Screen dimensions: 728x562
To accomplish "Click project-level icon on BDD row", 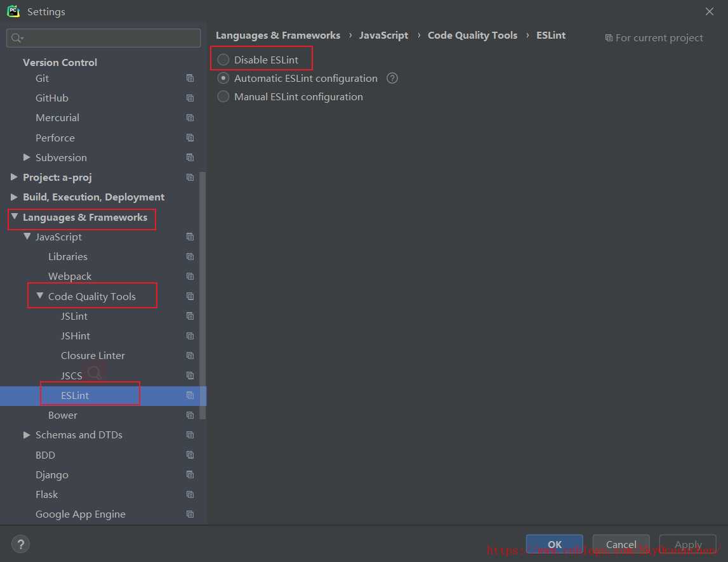I will 190,455.
